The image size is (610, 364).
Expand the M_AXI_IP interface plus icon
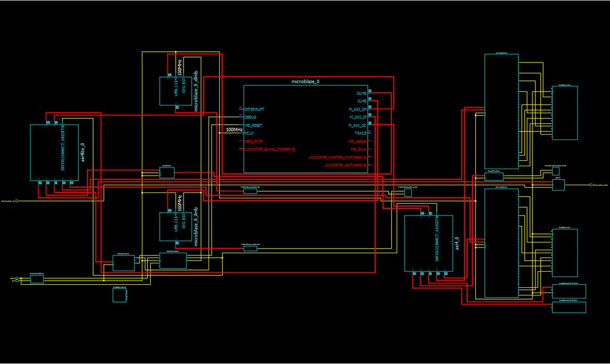coord(370,115)
